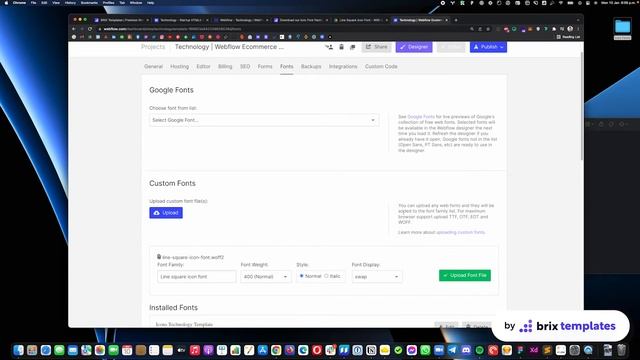The height and width of the screenshot is (360, 640).
Task: Open WhatsApp from the dock
Action: 425,350
